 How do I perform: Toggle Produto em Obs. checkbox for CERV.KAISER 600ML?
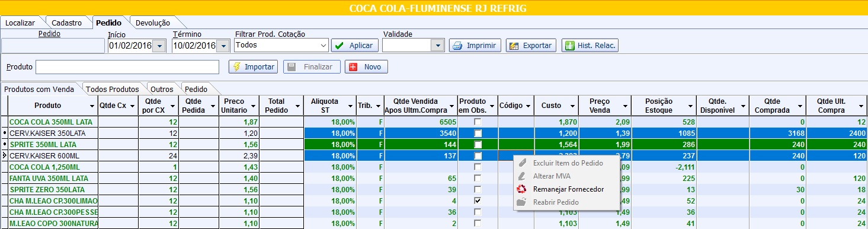click(x=478, y=155)
